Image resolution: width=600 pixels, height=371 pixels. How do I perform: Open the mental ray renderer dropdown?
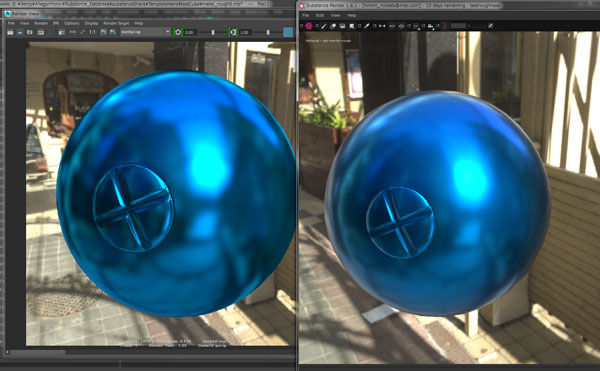point(145,33)
